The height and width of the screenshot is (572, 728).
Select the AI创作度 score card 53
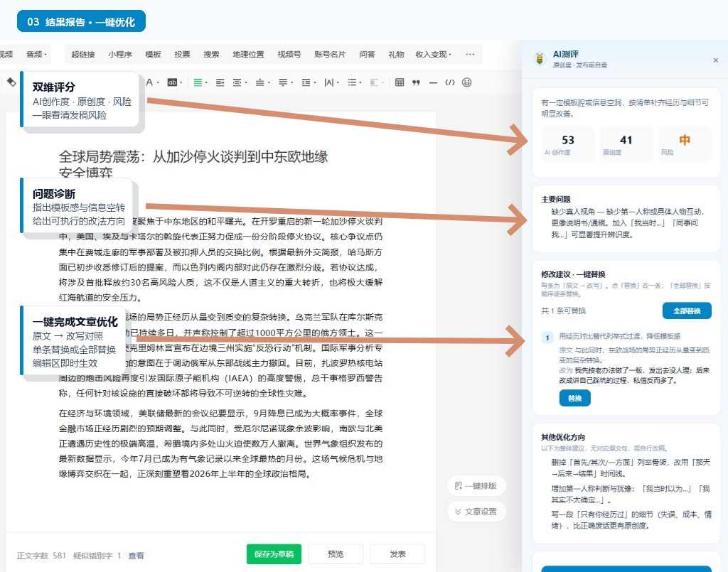tap(568, 144)
